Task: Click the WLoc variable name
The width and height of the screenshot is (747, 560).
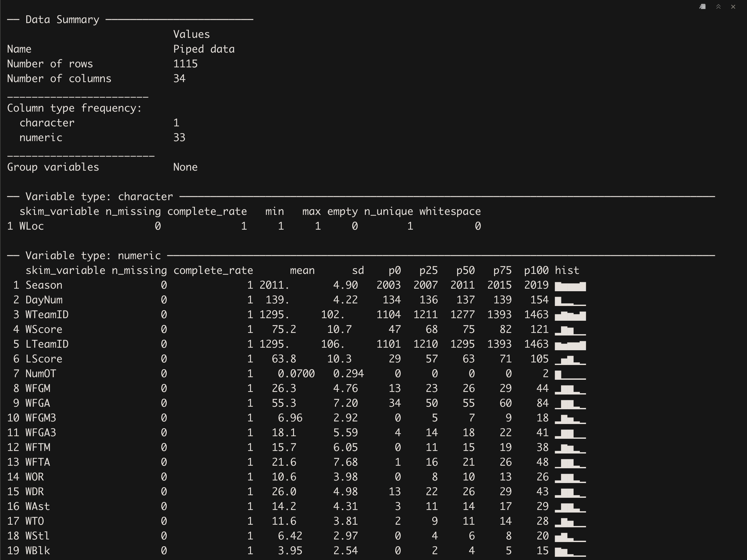Action: [x=31, y=226]
